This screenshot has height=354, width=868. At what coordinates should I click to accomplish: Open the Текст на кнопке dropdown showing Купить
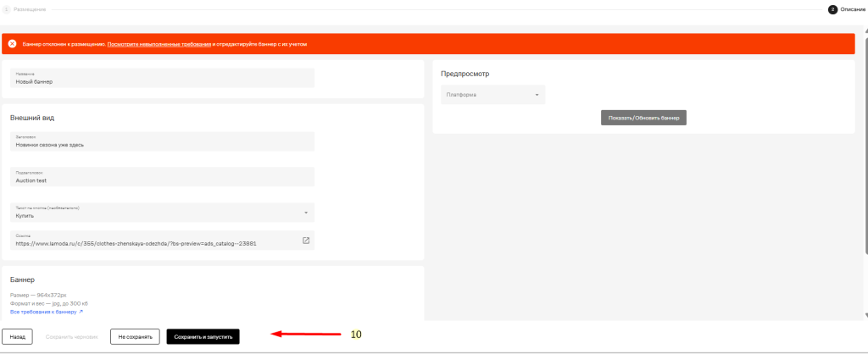tap(162, 213)
